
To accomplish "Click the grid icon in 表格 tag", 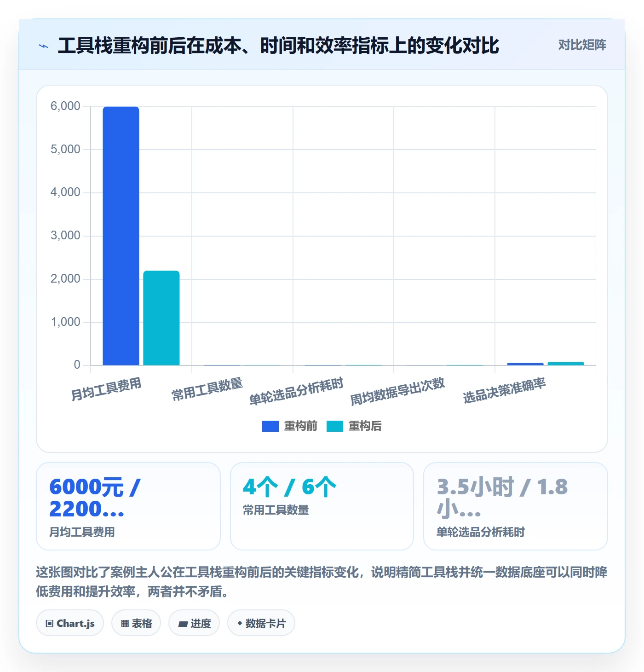I will [x=125, y=624].
